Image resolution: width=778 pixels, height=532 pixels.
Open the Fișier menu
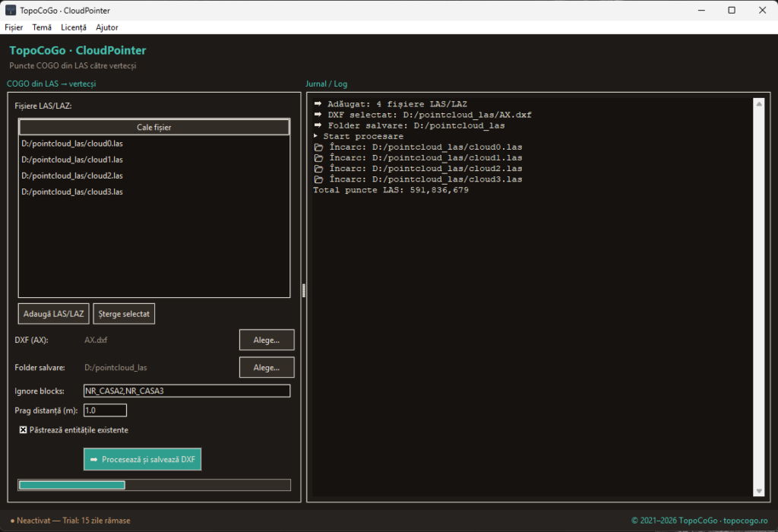14,27
